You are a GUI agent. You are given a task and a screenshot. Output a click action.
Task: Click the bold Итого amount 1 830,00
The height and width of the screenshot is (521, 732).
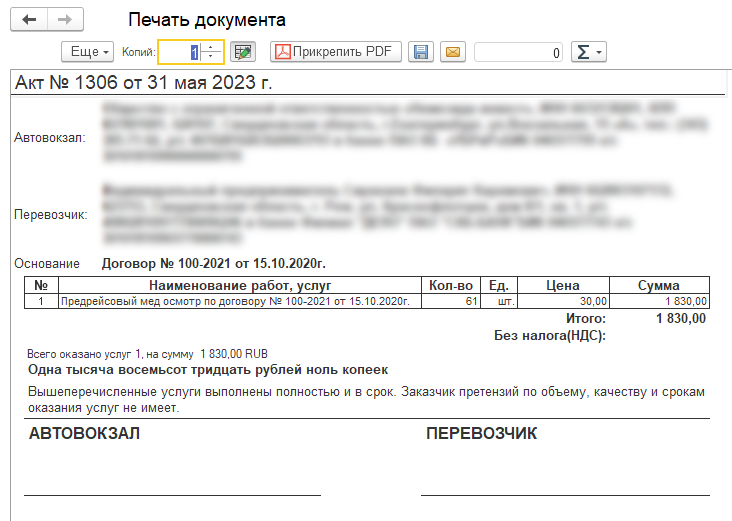point(680,318)
